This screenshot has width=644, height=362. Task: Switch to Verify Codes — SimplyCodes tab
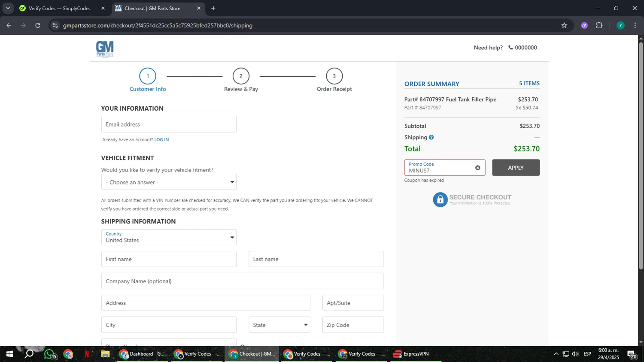pos(59,8)
